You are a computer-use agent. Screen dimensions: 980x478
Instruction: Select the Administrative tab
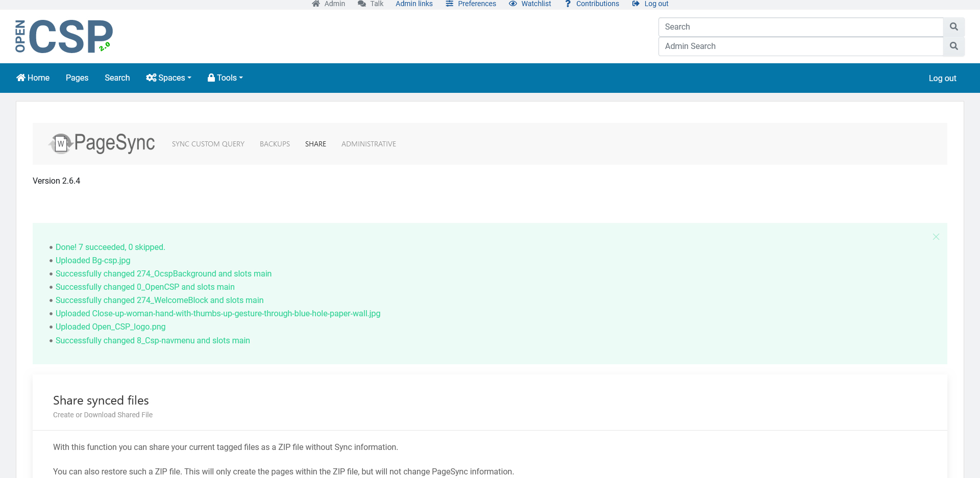pyautogui.click(x=369, y=144)
